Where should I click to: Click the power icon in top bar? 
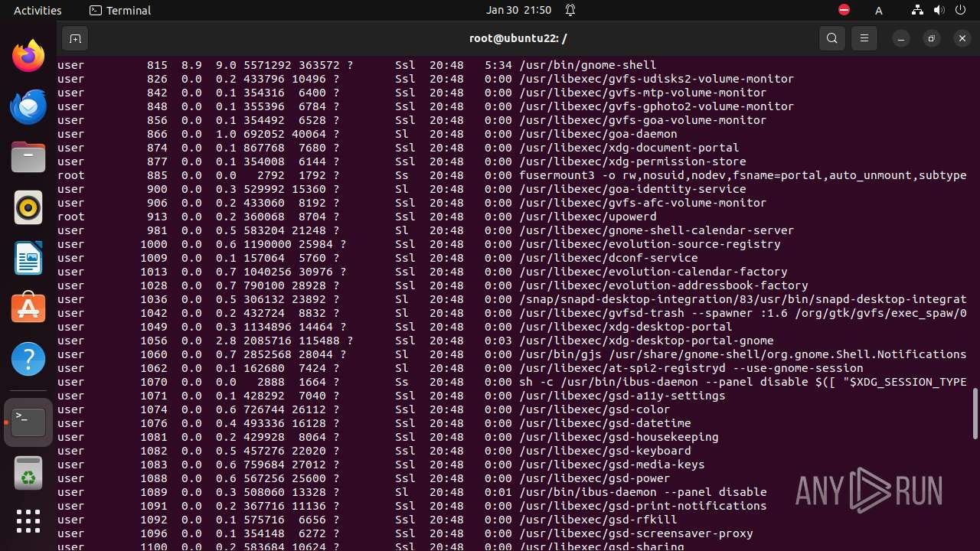[960, 10]
